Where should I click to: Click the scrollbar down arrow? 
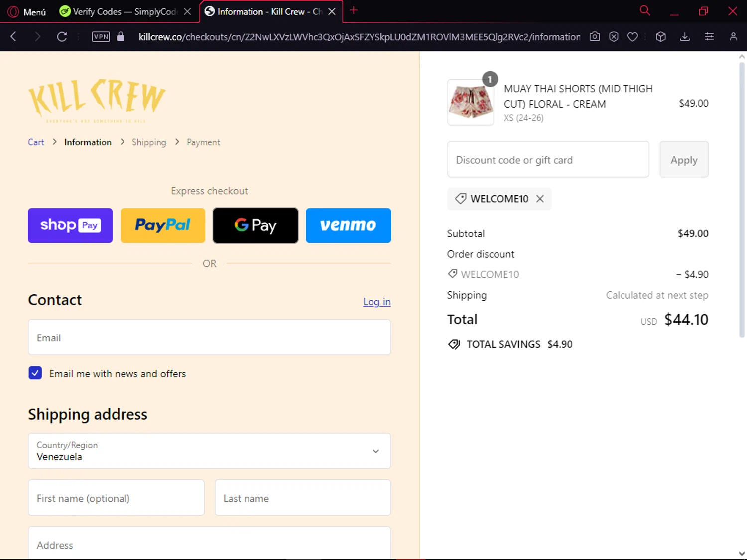[742, 553]
